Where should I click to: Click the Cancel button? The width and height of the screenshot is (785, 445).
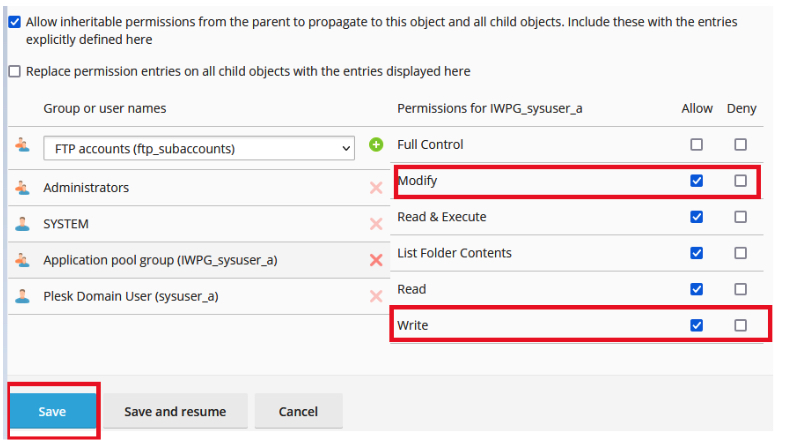coord(298,411)
